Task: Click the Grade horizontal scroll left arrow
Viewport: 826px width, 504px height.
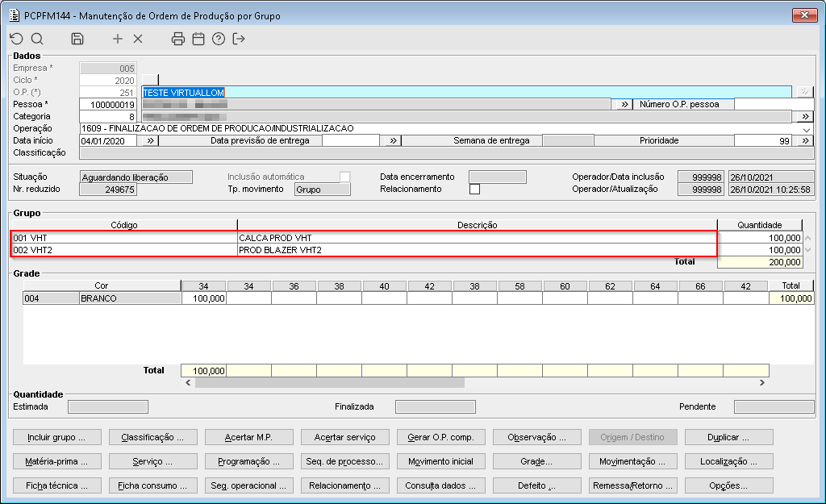Action: pyautogui.click(x=188, y=383)
